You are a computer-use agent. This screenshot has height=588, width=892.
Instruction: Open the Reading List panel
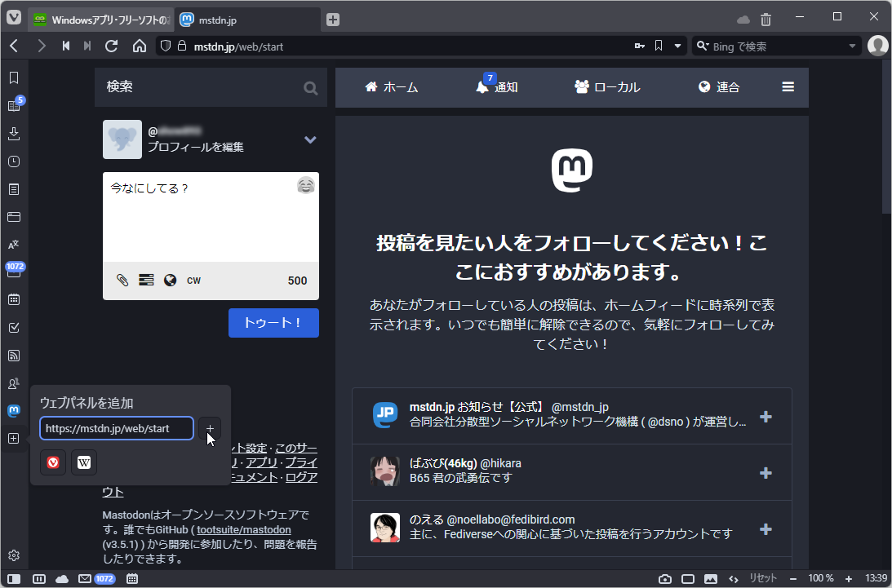[14, 105]
